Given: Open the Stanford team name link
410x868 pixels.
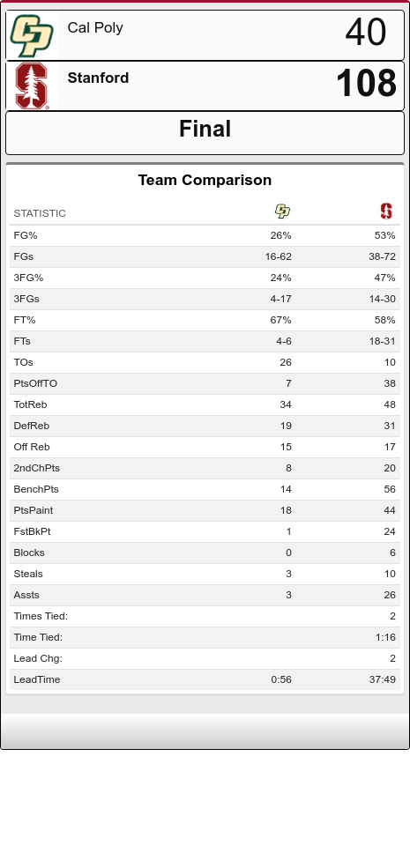Looking at the screenshot, I should pyautogui.click(x=98, y=78).
